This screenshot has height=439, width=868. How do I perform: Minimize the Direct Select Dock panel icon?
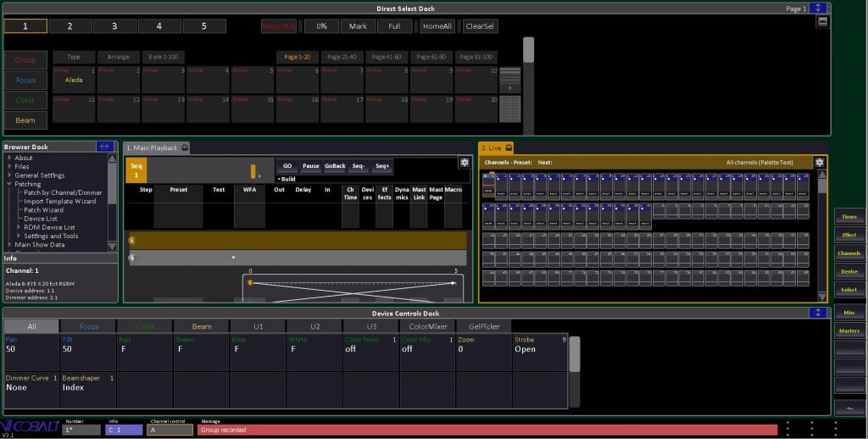[x=822, y=21]
